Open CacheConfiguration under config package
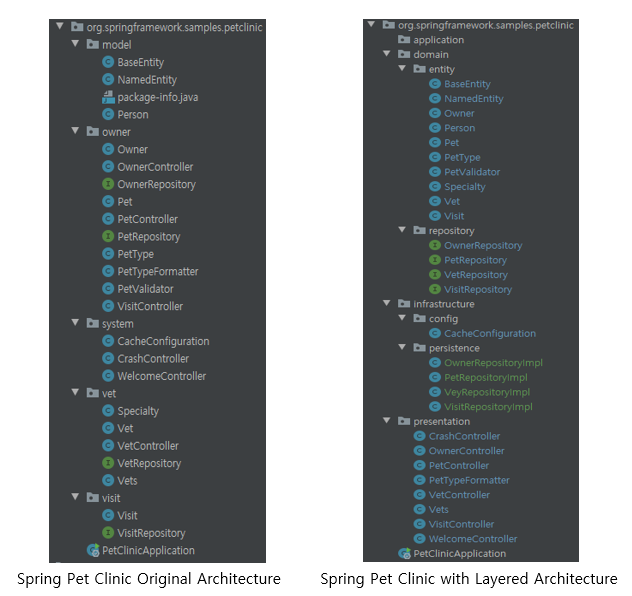632x596 pixels. pos(490,333)
